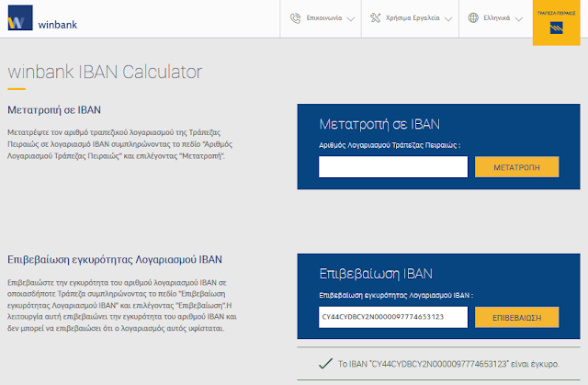Click the winbank brand text link
The height and width of the screenshot is (385, 588).
coord(57,25)
